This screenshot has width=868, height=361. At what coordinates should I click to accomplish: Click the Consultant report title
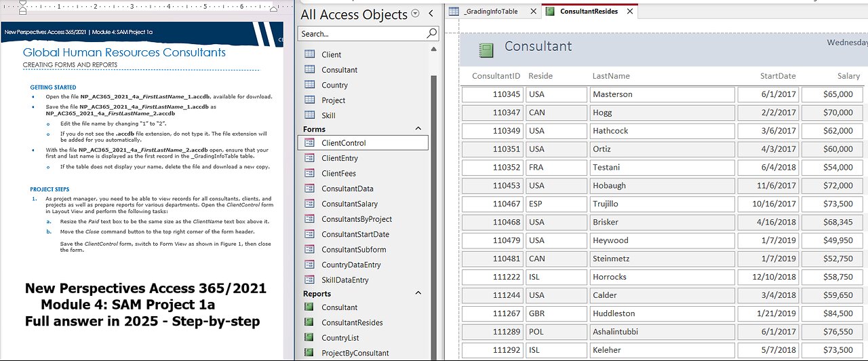click(538, 46)
